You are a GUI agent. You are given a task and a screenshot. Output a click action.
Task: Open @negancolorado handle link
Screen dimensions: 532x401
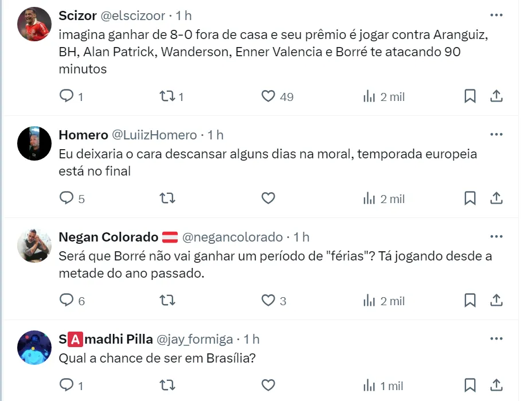coord(232,237)
